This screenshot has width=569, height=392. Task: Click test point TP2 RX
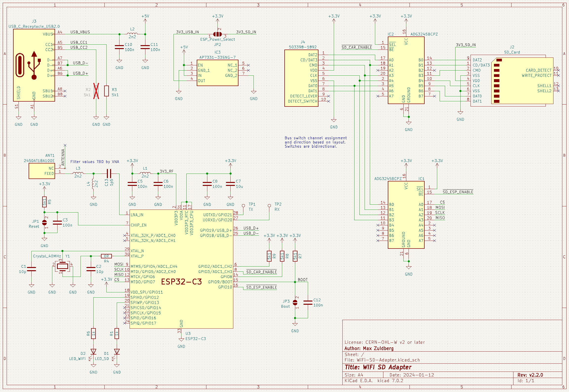pos(269,205)
